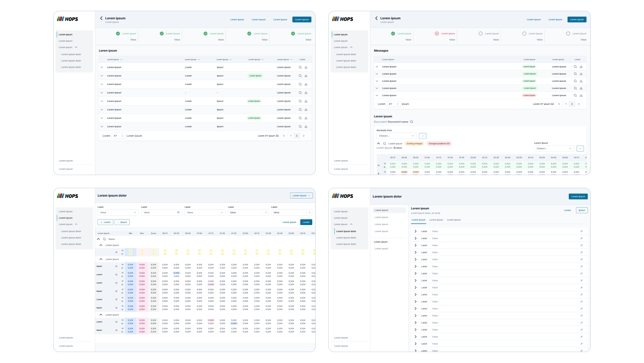The width and height of the screenshot is (644, 363).
Task: Confirm the Generate from selection with the checkmark button
Action: click(x=423, y=136)
